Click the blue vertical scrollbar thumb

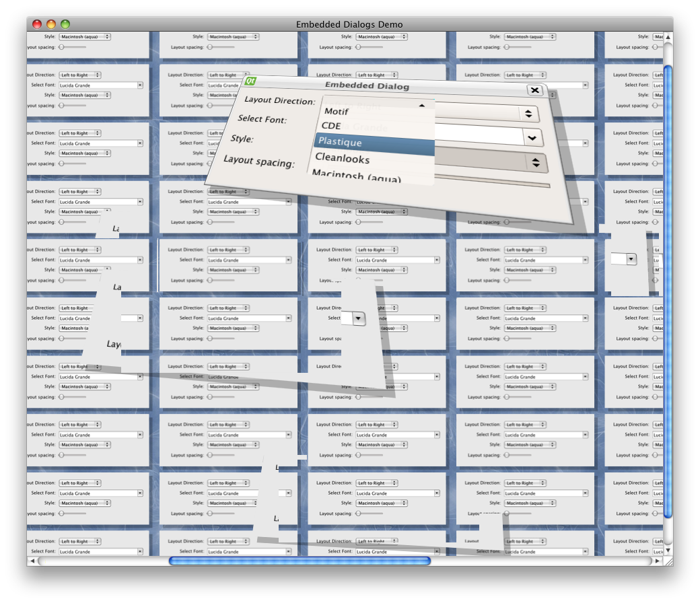pos(668,292)
